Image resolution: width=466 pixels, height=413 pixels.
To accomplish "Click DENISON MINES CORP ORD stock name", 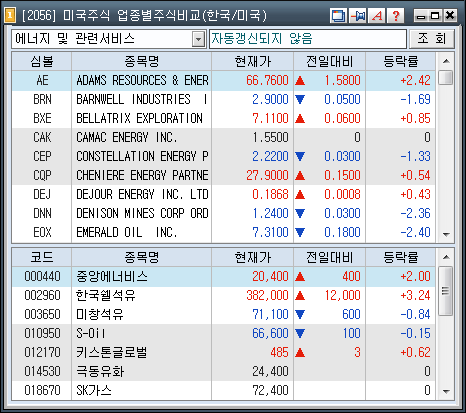I will point(142,213).
